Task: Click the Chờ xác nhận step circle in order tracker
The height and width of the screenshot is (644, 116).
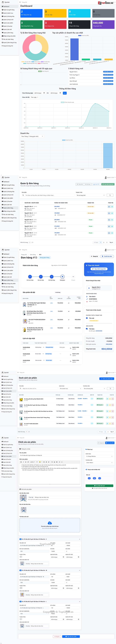Action: (x=30, y=277)
